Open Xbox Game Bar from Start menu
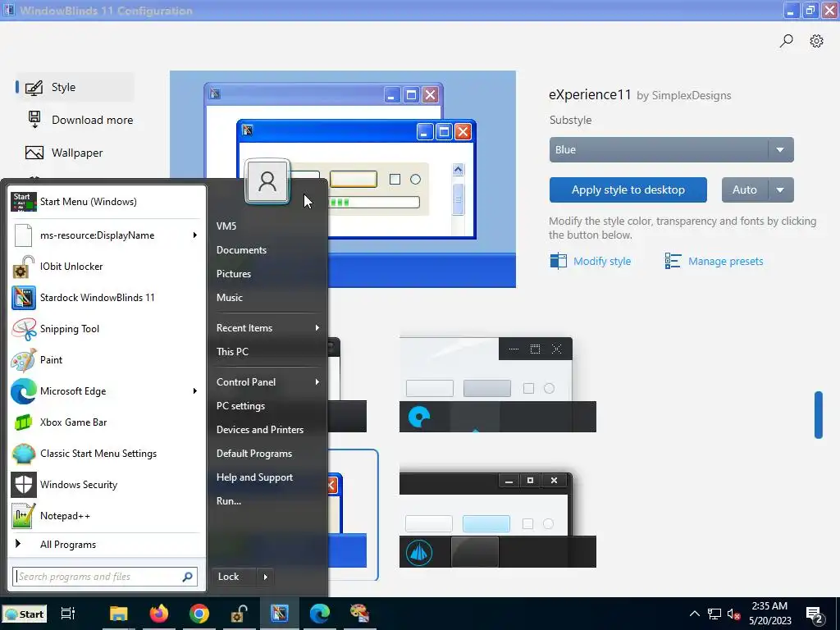This screenshot has width=840, height=630. [x=106, y=422]
